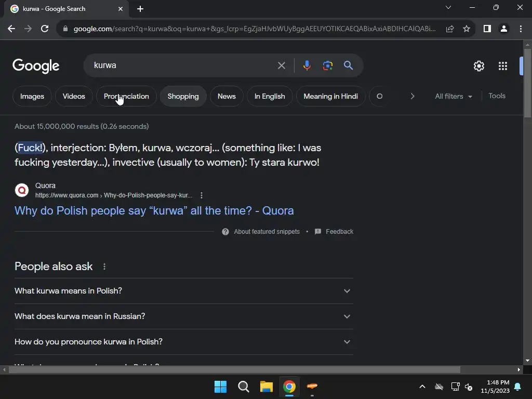Expand 'What does kurwa mean in Russian?'
532x399 pixels.
pos(184,316)
